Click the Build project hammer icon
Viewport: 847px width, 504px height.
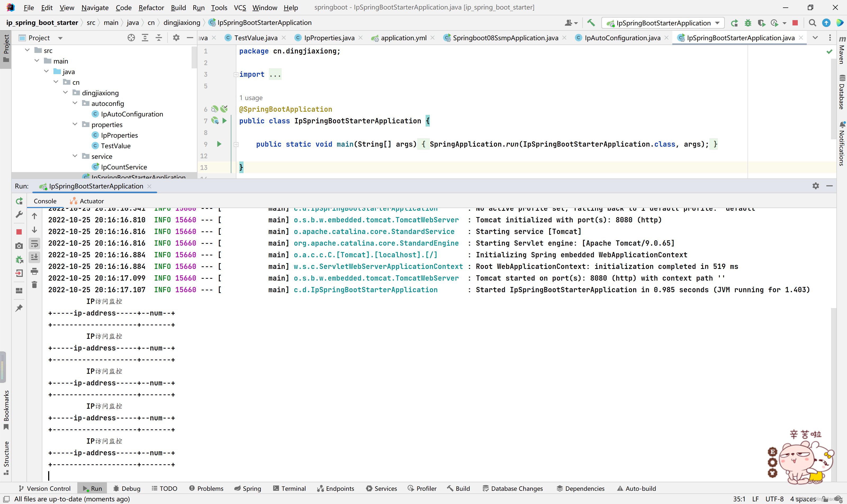click(591, 23)
